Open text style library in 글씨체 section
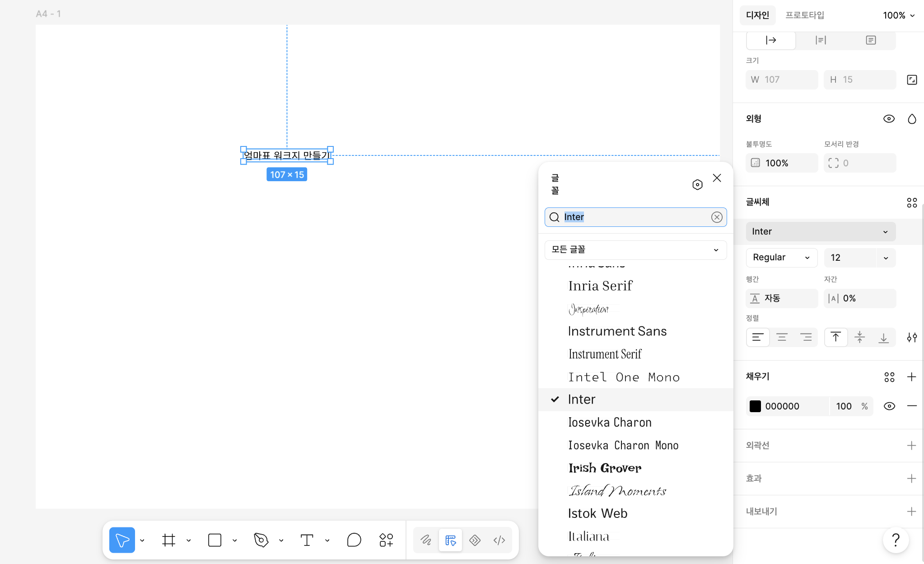924x564 pixels. point(912,202)
